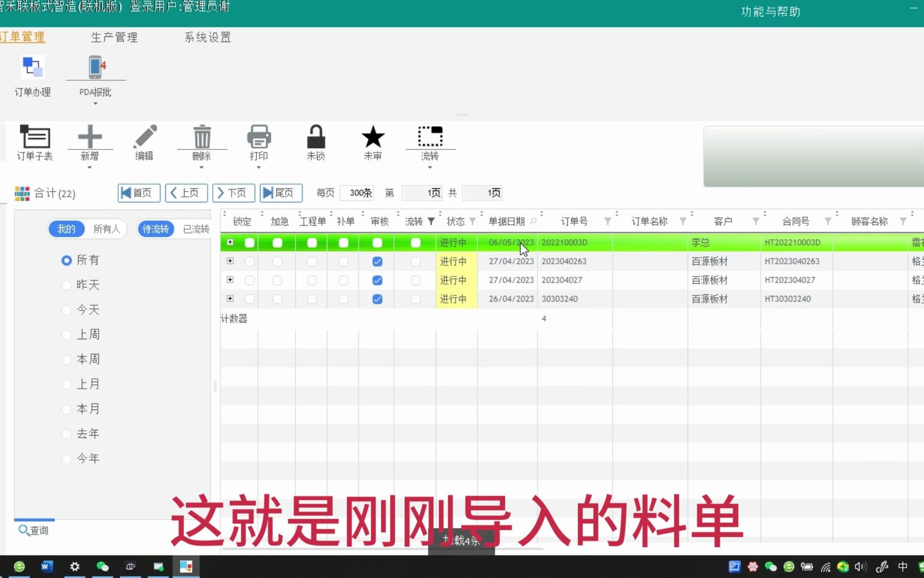
Task: Click 进行中 status of order 30303240
Action: point(453,299)
